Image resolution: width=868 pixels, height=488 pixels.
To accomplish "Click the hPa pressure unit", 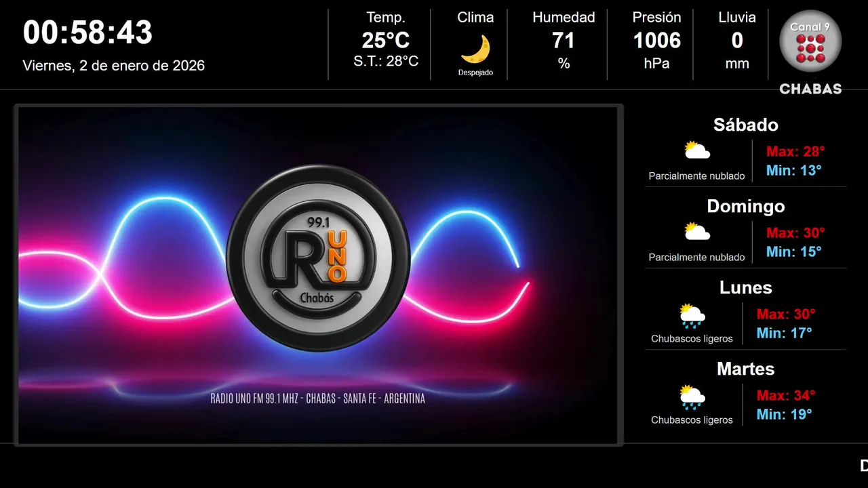I will (x=656, y=64).
